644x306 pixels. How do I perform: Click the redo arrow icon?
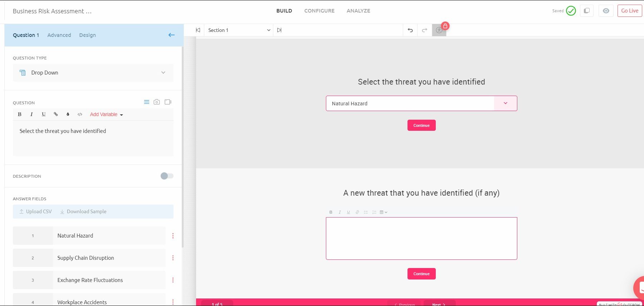point(424,30)
